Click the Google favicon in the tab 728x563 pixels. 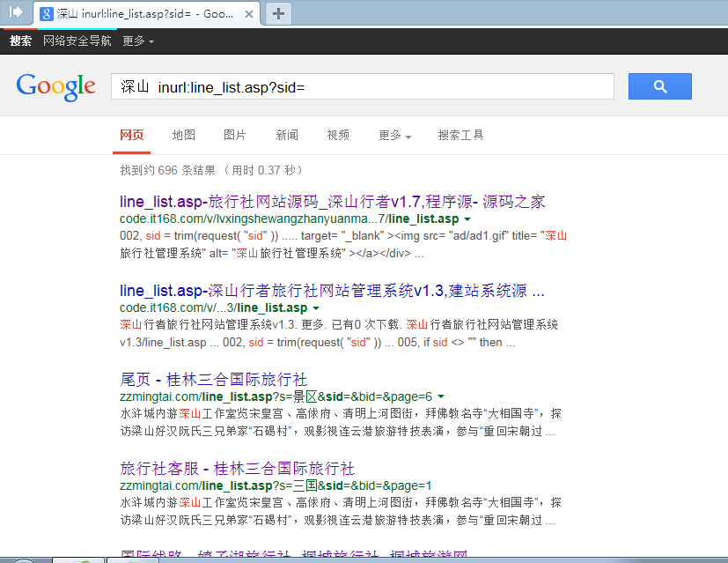click(x=46, y=14)
